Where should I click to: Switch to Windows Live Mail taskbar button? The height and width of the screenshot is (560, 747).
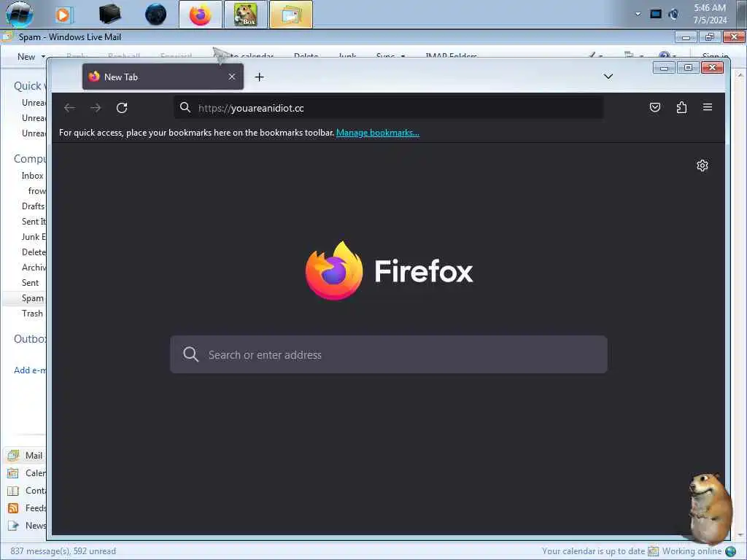click(x=290, y=15)
